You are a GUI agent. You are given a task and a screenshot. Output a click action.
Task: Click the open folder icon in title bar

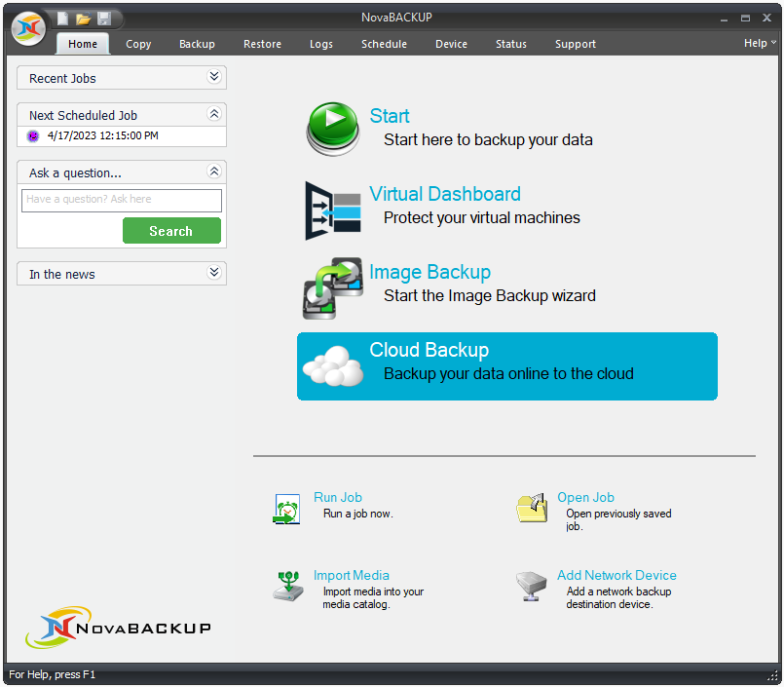[x=84, y=19]
